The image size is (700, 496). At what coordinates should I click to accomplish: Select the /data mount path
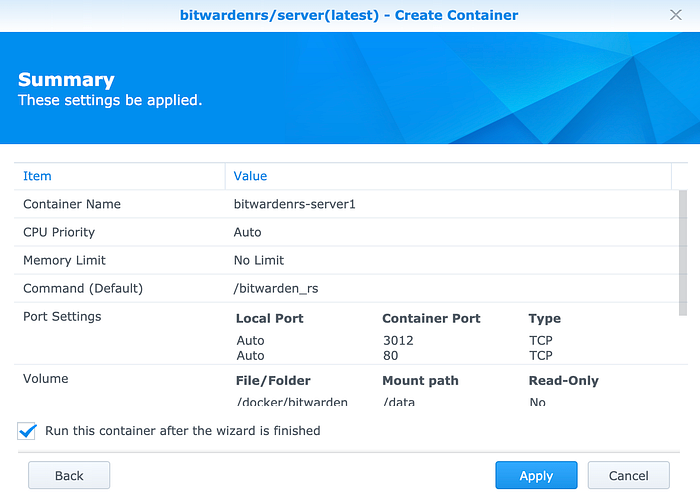[x=399, y=402]
